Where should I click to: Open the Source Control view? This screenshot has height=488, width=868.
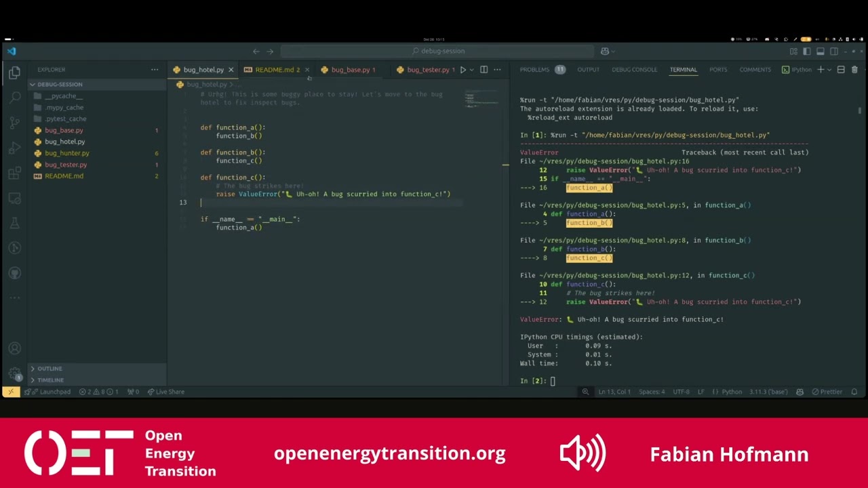click(14, 123)
